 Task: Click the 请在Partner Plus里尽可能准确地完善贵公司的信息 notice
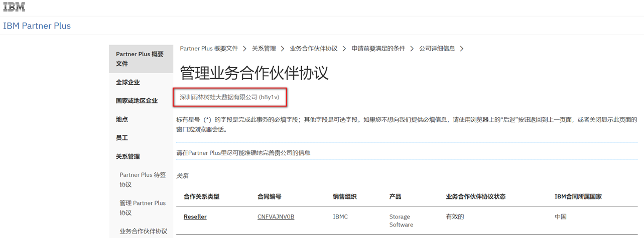coord(243,152)
